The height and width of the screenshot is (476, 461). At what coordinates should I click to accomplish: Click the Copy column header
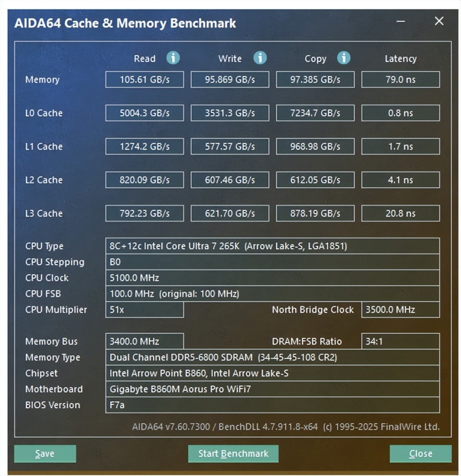pyautogui.click(x=315, y=59)
